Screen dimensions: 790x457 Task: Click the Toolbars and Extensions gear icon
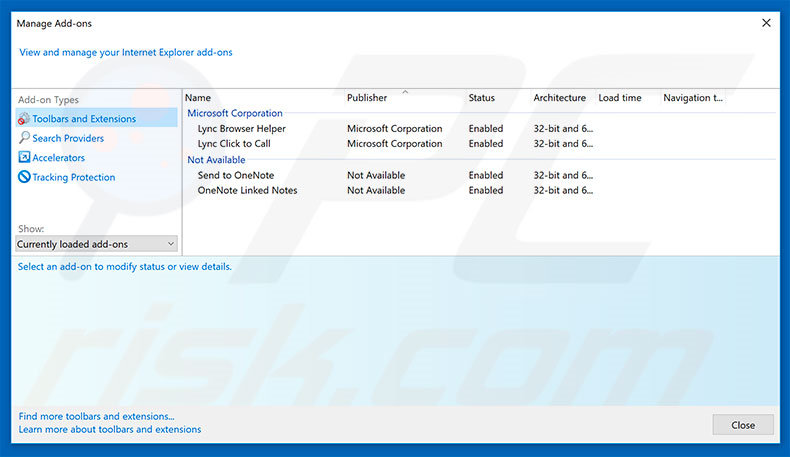tap(24, 118)
